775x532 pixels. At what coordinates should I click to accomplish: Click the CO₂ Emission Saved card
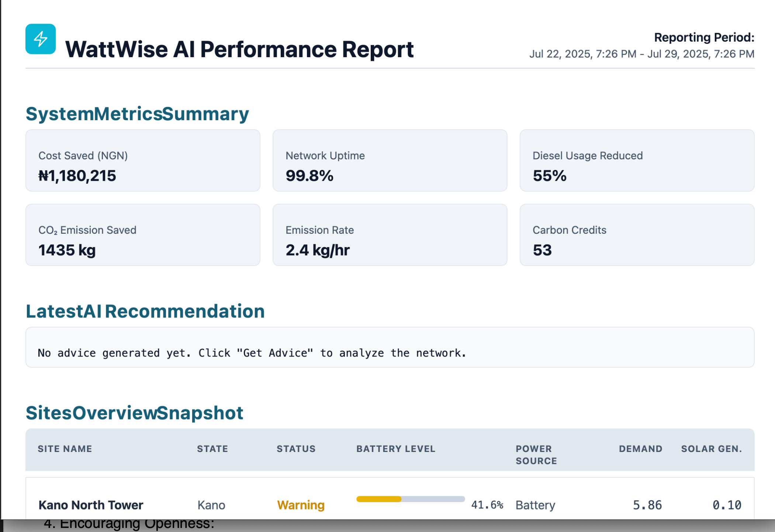(x=143, y=235)
